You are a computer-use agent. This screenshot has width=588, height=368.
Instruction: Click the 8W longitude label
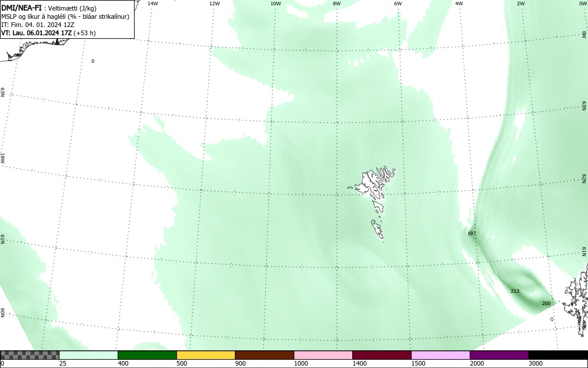(x=337, y=4)
